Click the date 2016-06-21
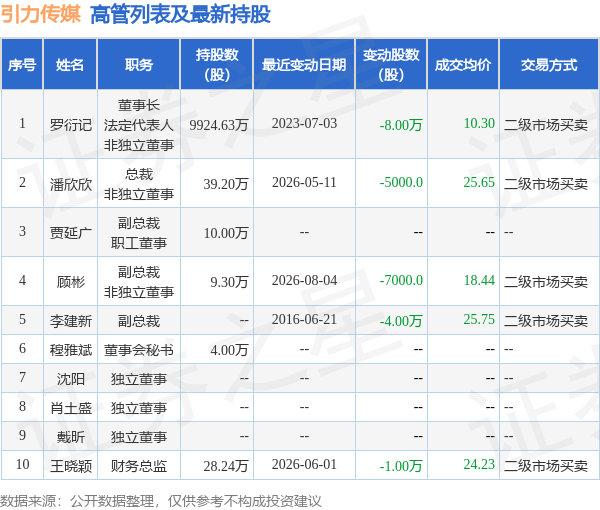Image resolution: width=600 pixels, height=510 pixels. click(304, 319)
